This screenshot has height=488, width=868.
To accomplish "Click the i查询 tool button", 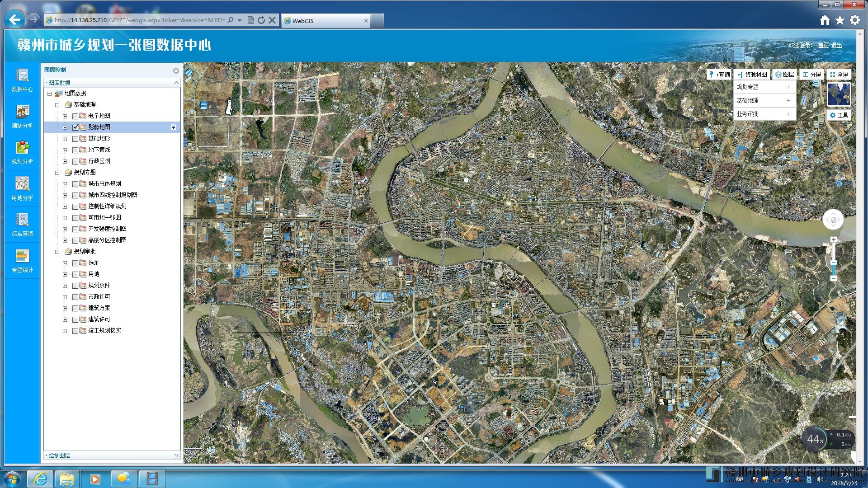I will 719,75.
